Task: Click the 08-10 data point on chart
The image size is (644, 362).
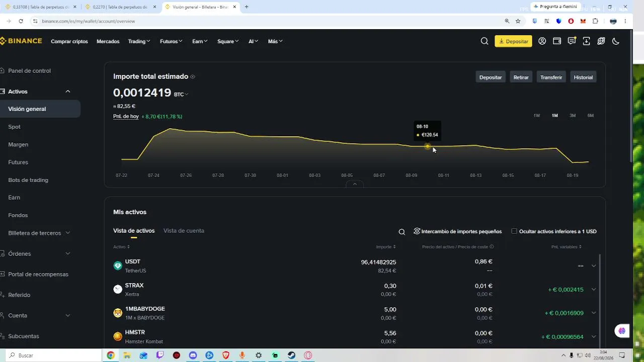Action: tap(428, 146)
